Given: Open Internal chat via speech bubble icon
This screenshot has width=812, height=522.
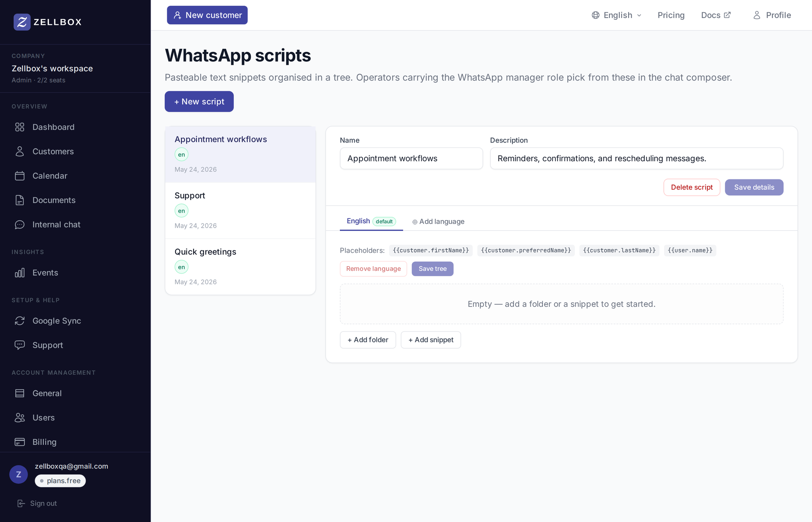Looking at the screenshot, I should pyautogui.click(x=19, y=224).
